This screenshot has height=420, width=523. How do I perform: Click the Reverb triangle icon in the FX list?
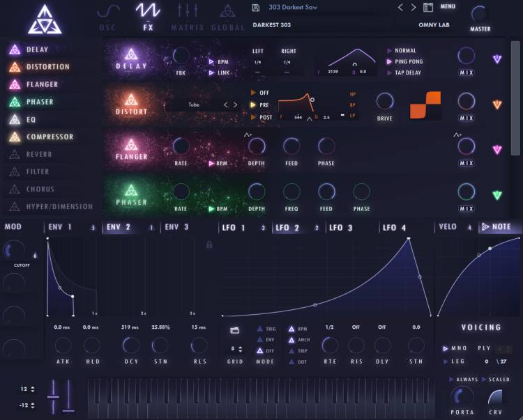14,154
